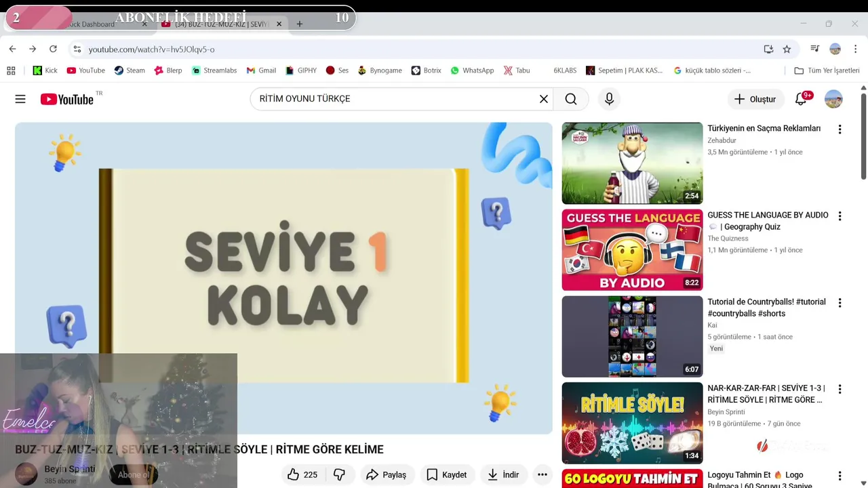
Task: Open the YouTube bookmark
Action: click(x=86, y=70)
